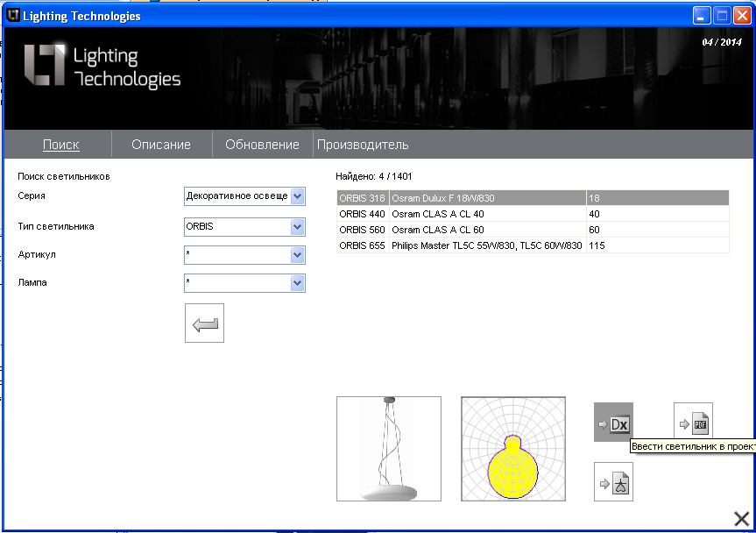Click the return arrow search button
Screen dimensions: 756x533
tap(204, 323)
